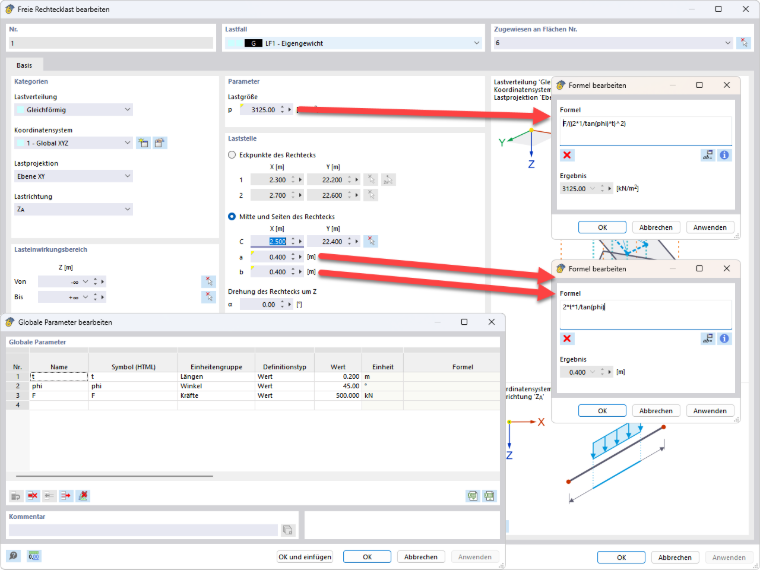This screenshot has width=760, height=570.
Task: Click OK in Globale Parameter dialog
Action: click(367, 557)
